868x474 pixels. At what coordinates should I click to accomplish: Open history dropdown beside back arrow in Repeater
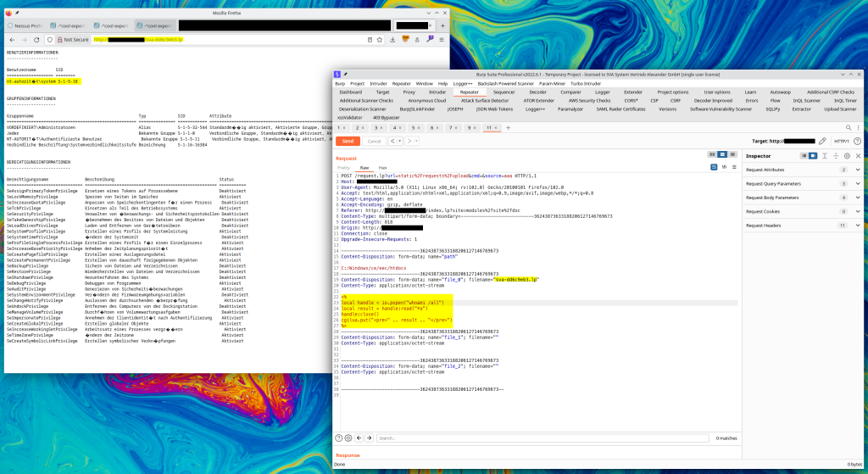tap(400, 142)
